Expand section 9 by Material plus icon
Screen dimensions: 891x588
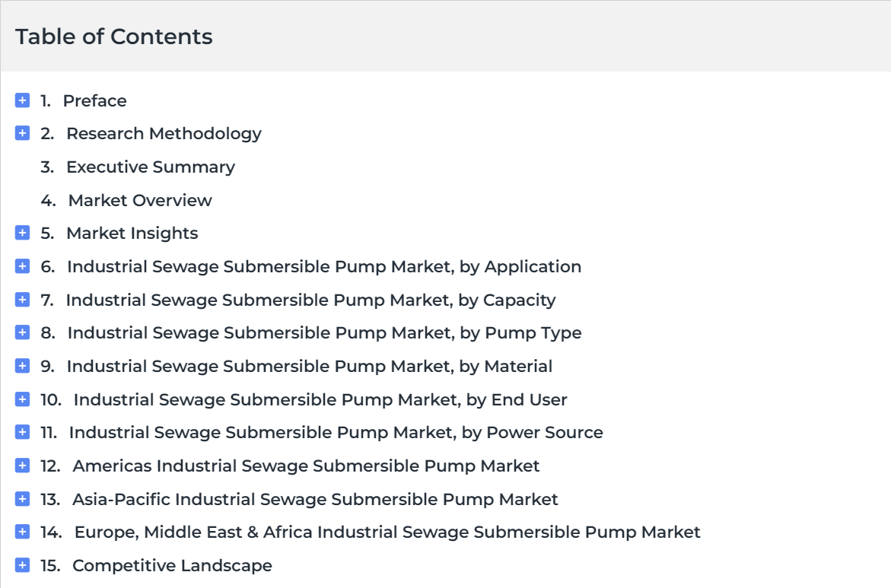coord(22,366)
